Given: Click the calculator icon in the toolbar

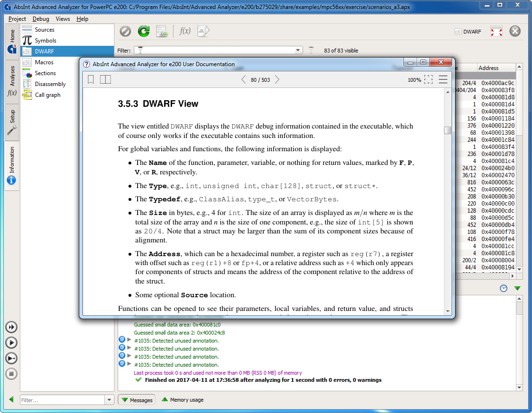Looking at the screenshot, I should 162,31.
